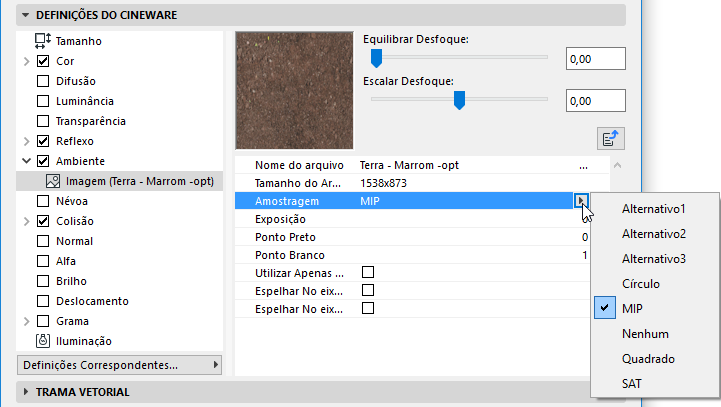Expand the Cor tree item
Viewport: 721px width, 407px height.
pyautogui.click(x=26, y=61)
